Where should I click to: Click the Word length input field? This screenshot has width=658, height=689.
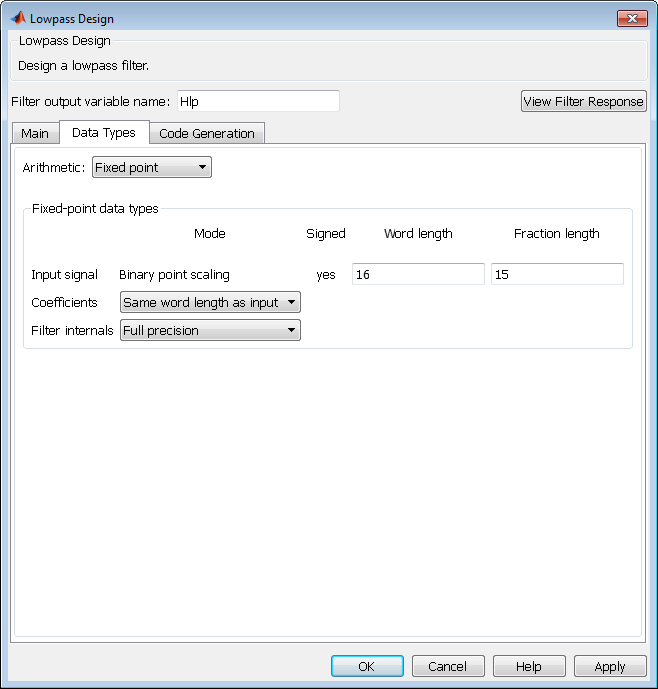click(418, 275)
